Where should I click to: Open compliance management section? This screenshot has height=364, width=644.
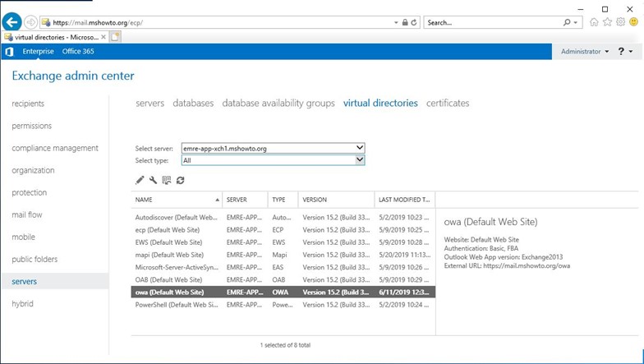pos(55,148)
